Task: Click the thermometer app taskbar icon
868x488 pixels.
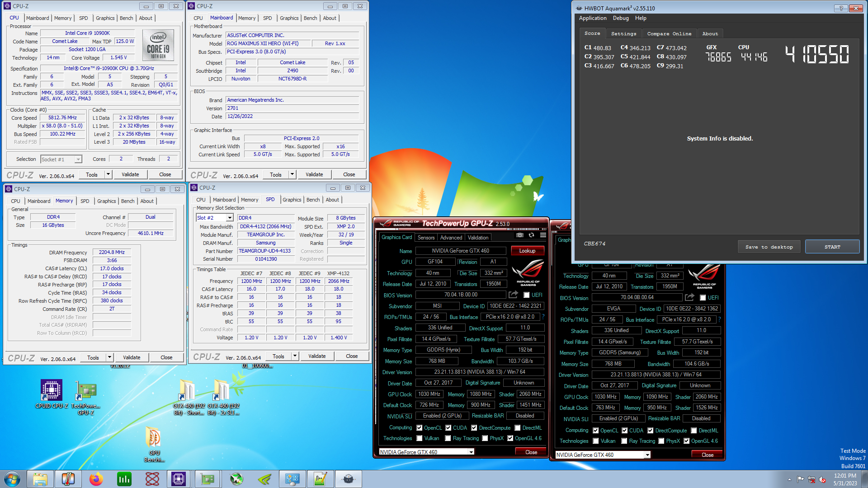Action: (x=68, y=479)
